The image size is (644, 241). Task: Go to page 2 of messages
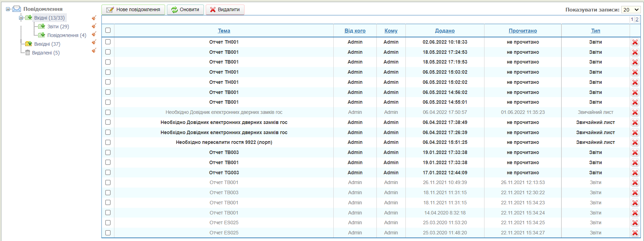click(637, 20)
